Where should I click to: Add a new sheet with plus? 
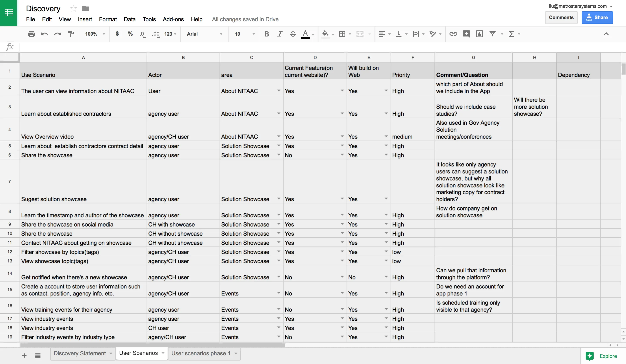(24, 356)
